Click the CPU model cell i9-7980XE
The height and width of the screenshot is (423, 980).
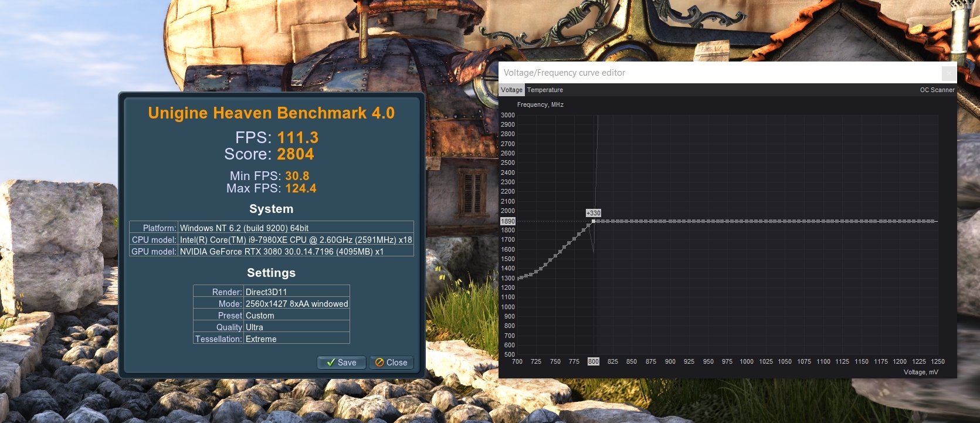[296, 239]
